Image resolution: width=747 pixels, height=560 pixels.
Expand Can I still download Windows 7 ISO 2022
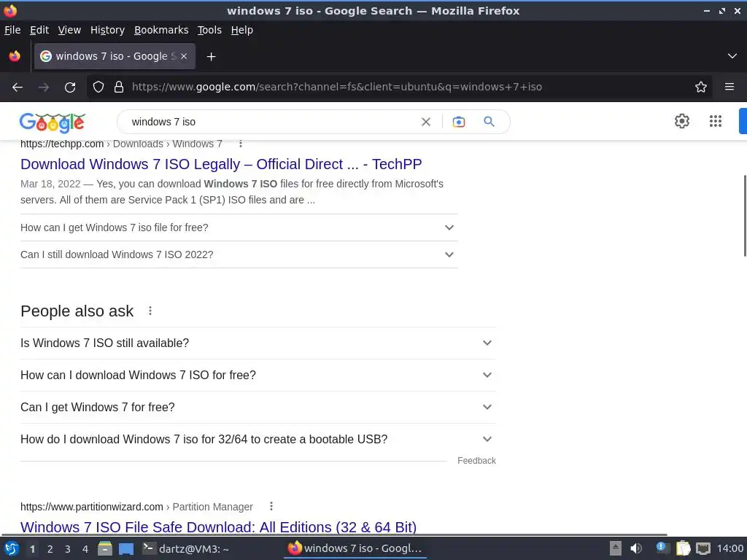(x=239, y=254)
